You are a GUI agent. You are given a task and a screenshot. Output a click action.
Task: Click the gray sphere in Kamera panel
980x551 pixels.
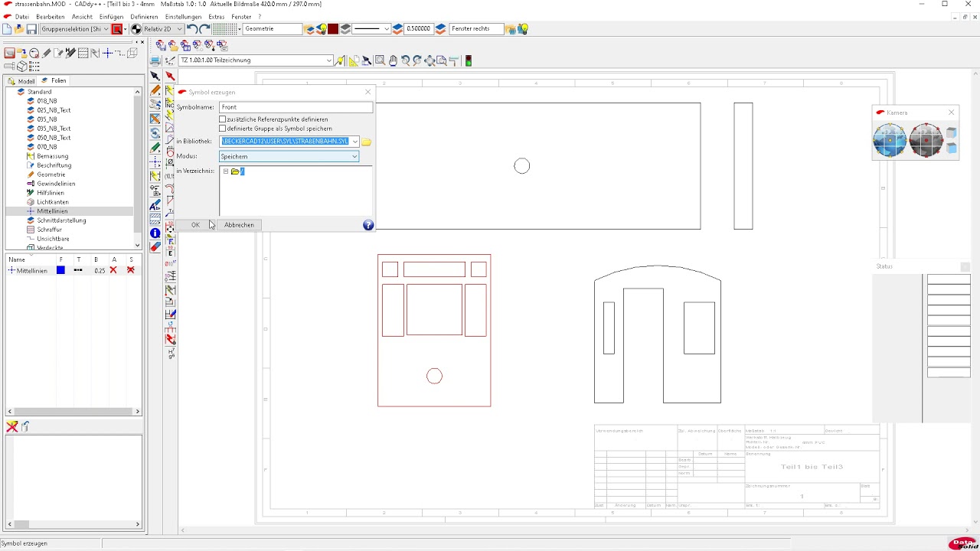point(926,141)
